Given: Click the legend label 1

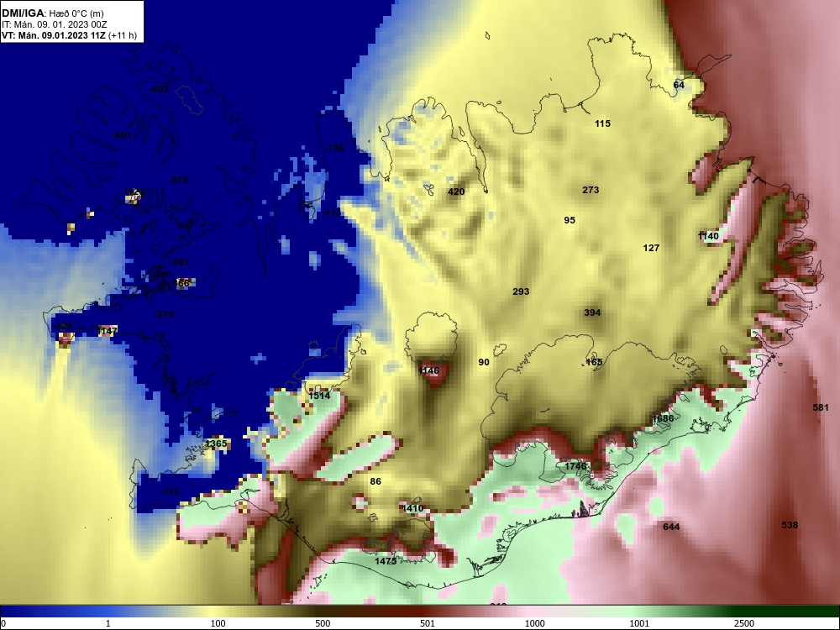Looking at the screenshot, I should click(x=108, y=623).
